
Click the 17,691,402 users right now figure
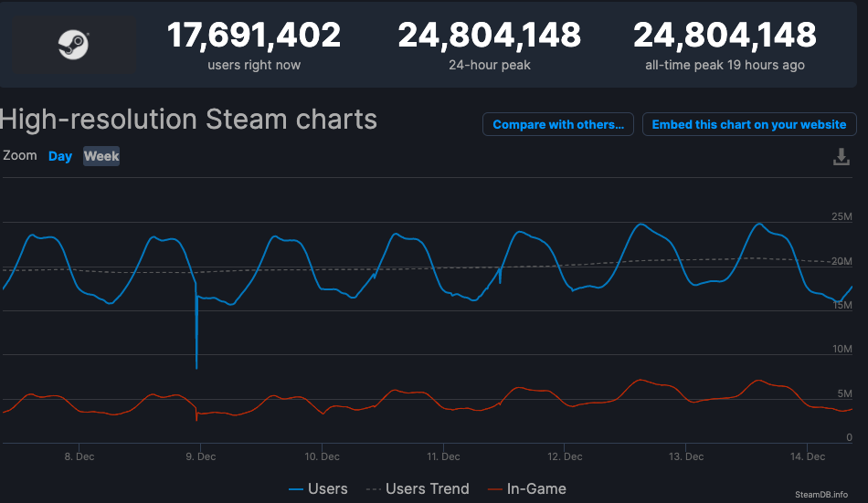(254, 36)
